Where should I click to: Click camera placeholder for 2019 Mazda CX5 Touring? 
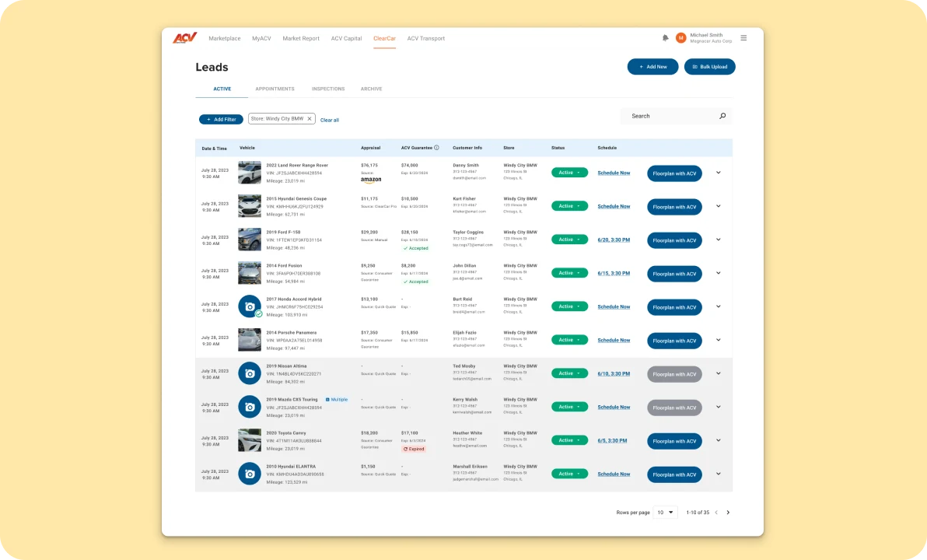[250, 407]
